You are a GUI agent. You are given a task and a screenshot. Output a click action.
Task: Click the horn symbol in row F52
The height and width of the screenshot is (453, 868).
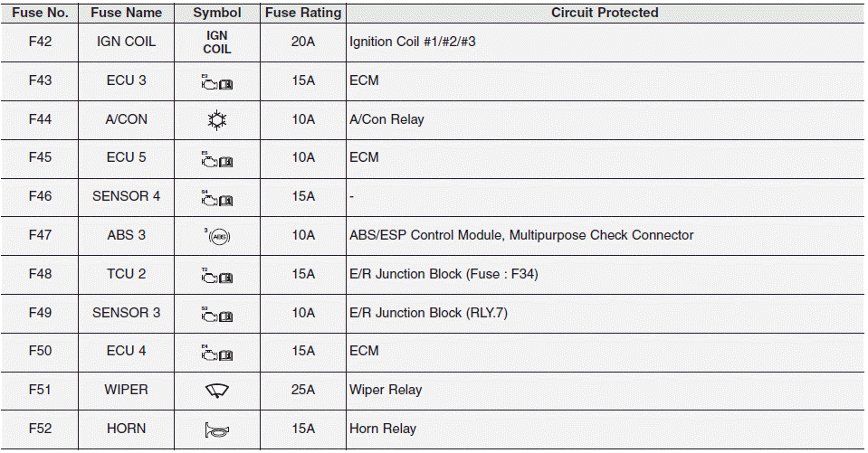click(217, 430)
